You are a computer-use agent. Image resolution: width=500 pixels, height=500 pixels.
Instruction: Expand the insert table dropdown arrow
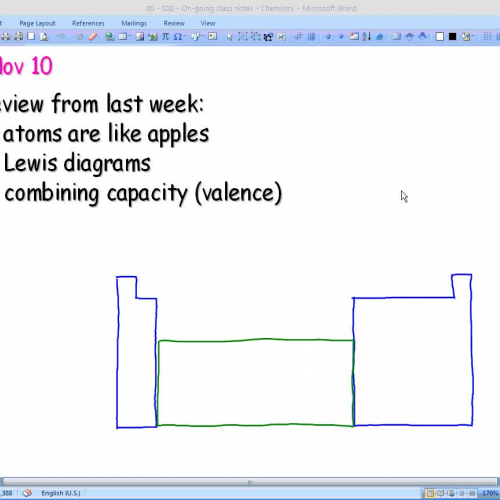coord(130,37)
